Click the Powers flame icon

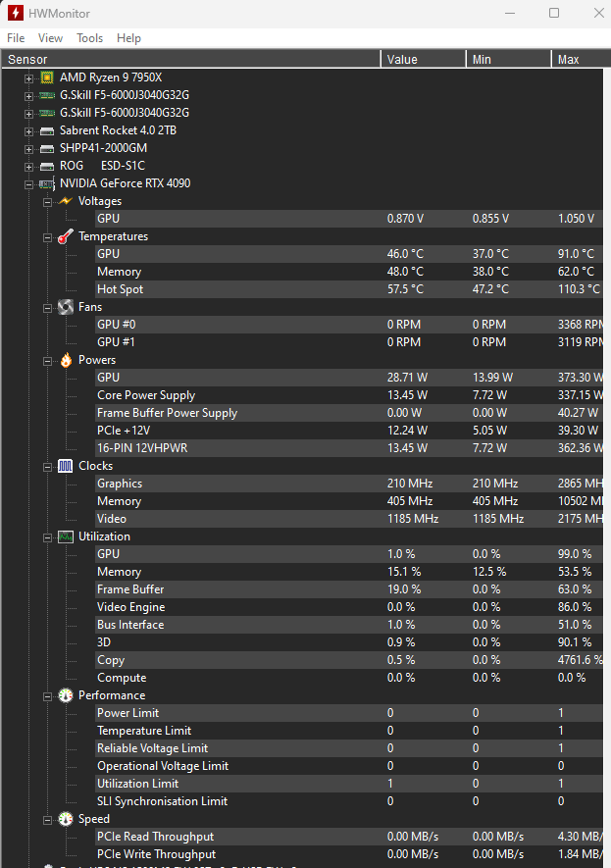pyautogui.click(x=66, y=360)
